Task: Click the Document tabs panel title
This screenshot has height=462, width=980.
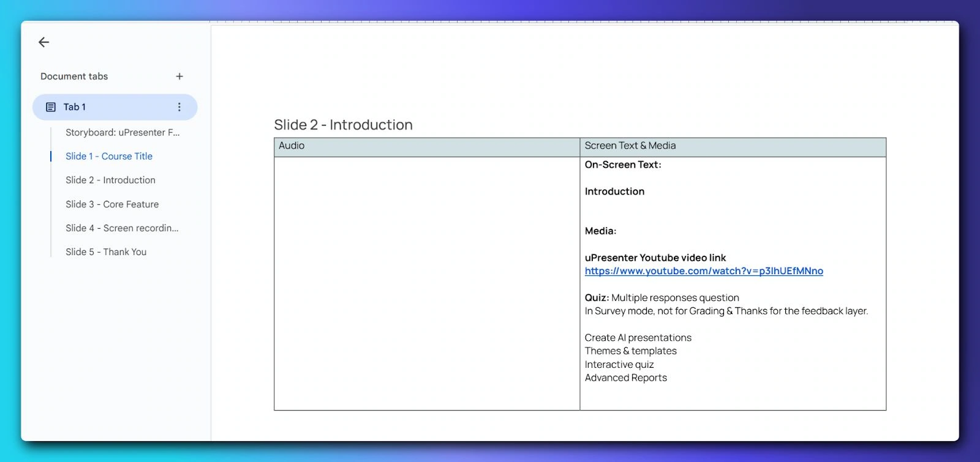Action: coord(74,76)
